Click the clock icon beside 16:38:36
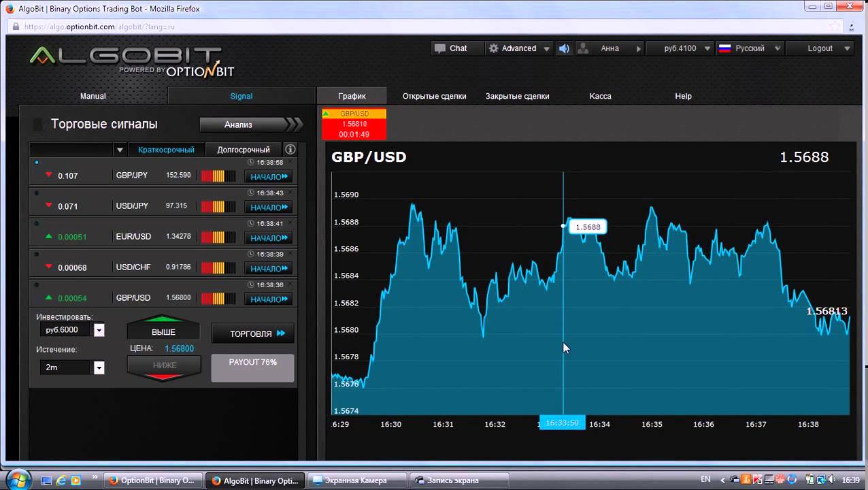 pos(251,284)
